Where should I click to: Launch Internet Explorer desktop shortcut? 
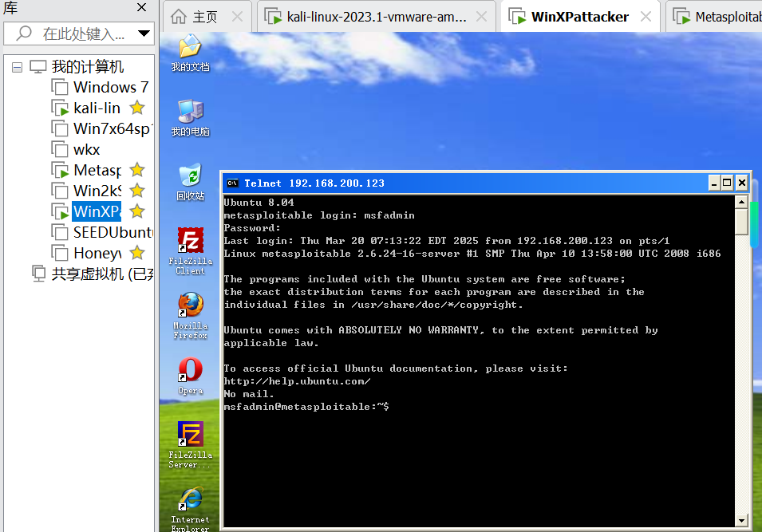coord(190,509)
